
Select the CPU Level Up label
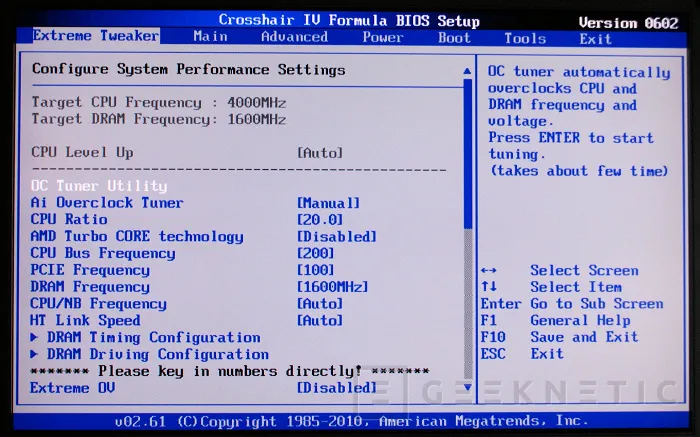click(x=82, y=152)
